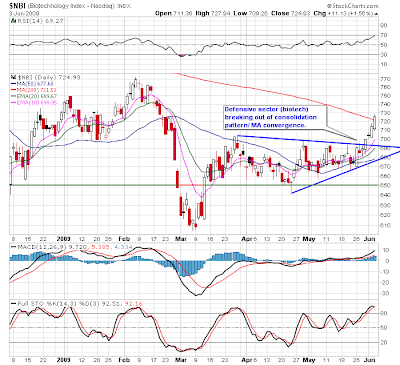Click the Jun label on the axis above MACD
Screen dimensions: 400x365
tap(369, 239)
